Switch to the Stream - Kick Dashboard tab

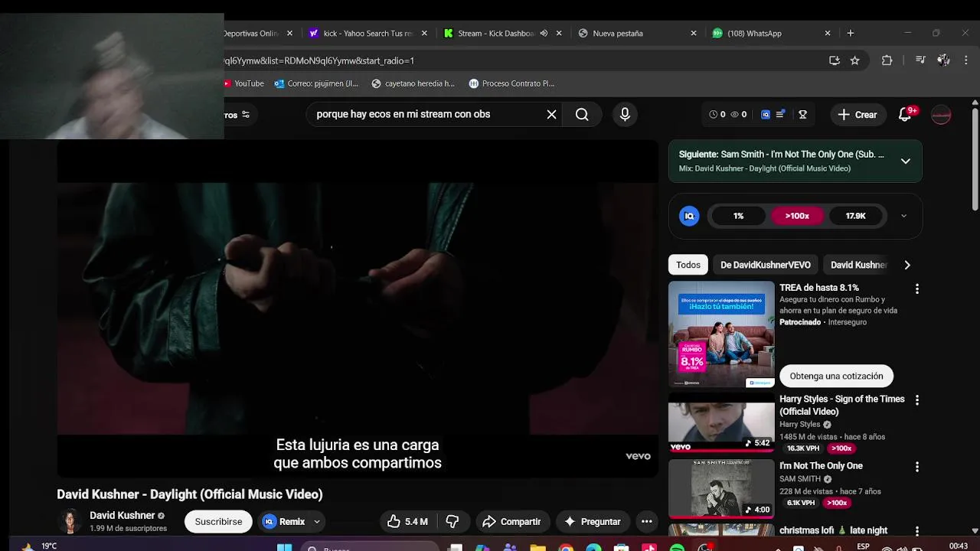tap(490, 33)
